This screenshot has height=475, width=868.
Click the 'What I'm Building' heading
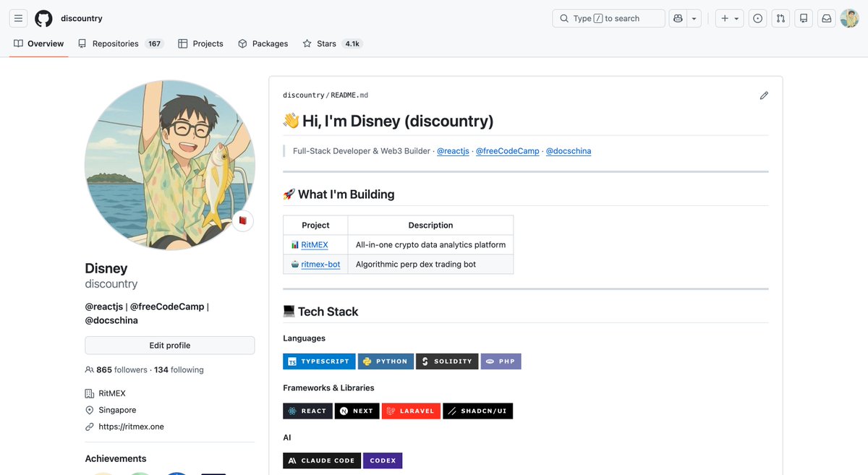(x=339, y=194)
